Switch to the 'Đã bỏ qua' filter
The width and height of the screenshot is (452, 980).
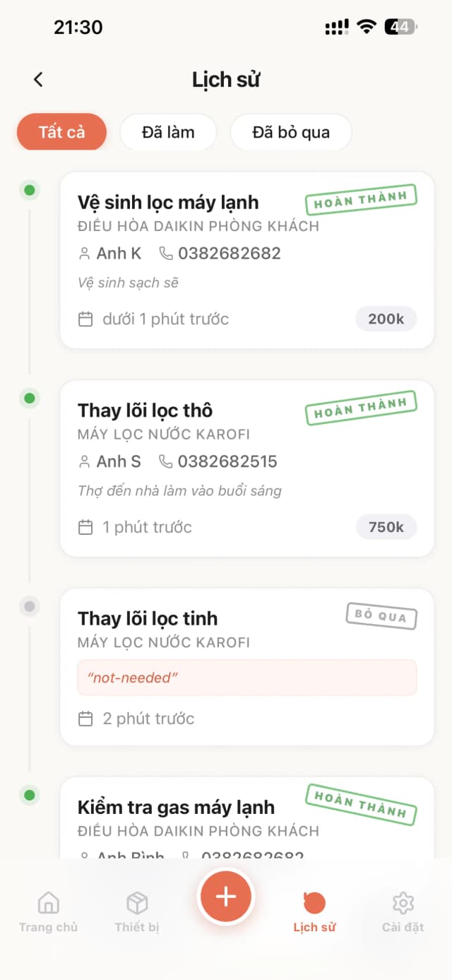(x=290, y=132)
